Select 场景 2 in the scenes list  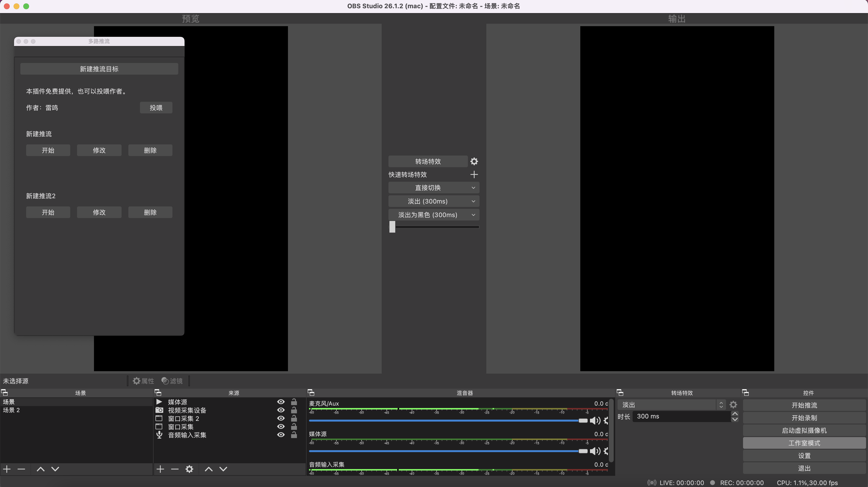point(11,410)
